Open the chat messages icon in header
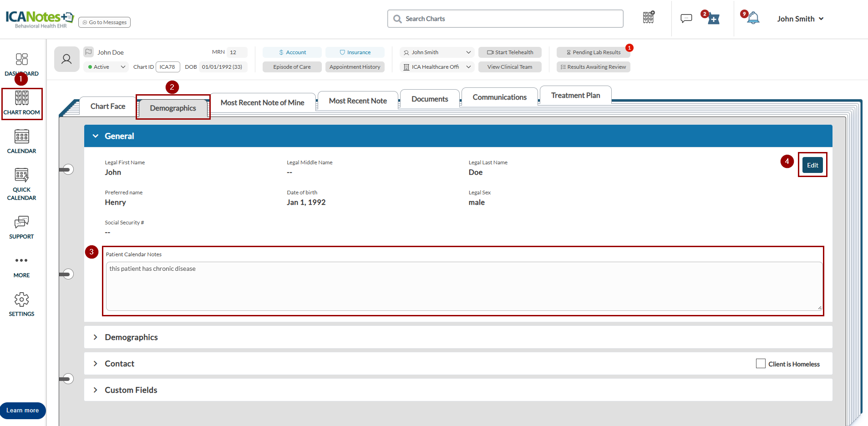 coord(686,19)
